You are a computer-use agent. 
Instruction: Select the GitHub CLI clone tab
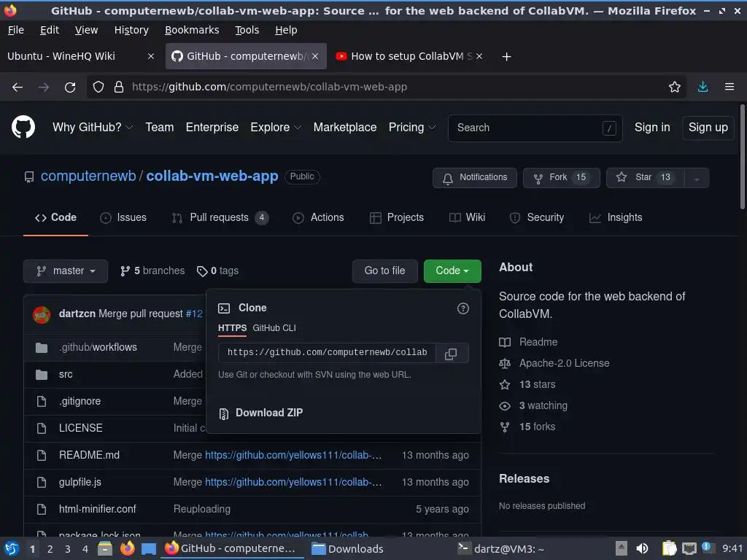(274, 328)
